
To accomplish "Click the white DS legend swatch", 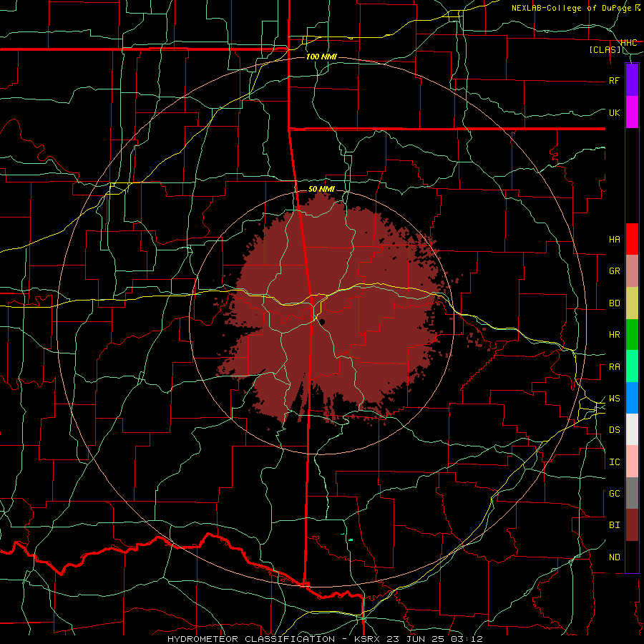I will (632, 429).
